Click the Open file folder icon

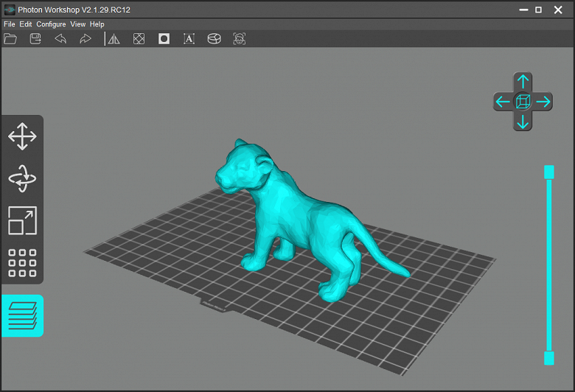[x=10, y=38]
